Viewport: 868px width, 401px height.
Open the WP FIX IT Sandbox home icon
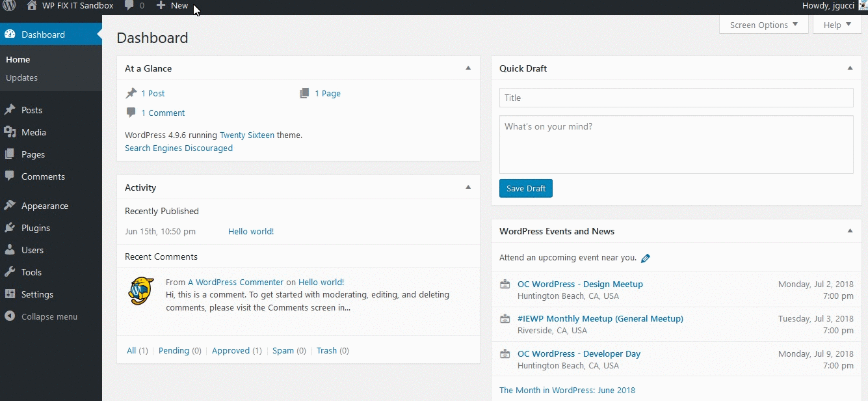pyautogui.click(x=32, y=5)
